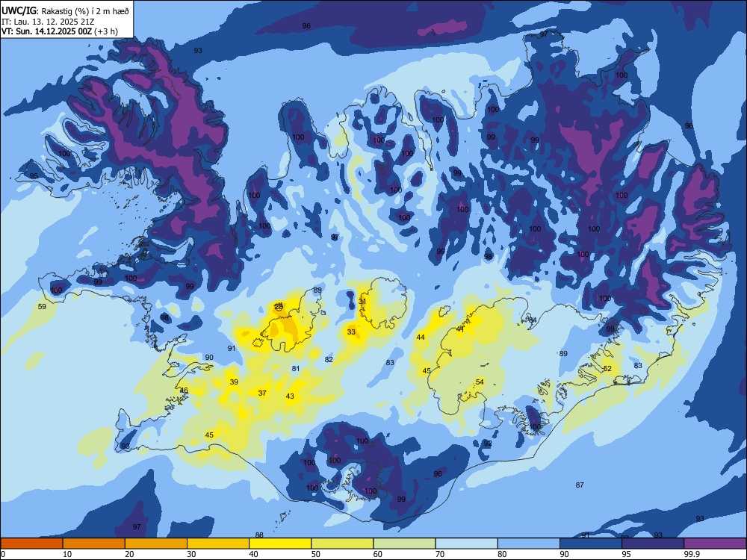Image resolution: width=747 pixels, height=560 pixels.
Task: Click the map humidity value '91' near '90'
Action: pyautogui.click(x=232, y=349)
